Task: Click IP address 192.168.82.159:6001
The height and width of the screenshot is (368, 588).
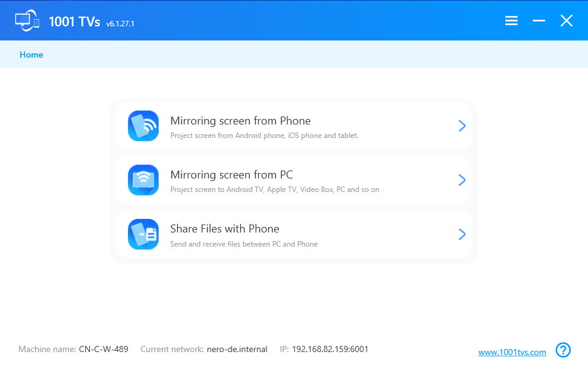Action: (x=330, y=349)
